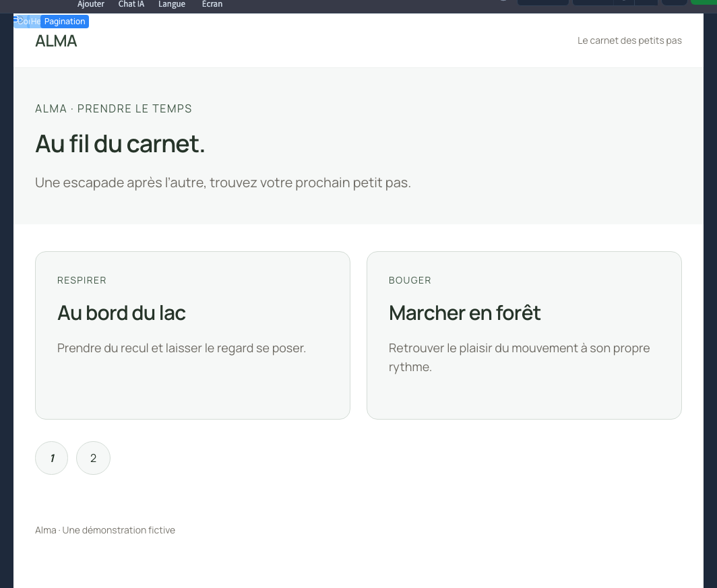Click the 'ALMA · PRENDRE LE TEMPS' eyebrow text
717x588 pixels.
point(113,108)
